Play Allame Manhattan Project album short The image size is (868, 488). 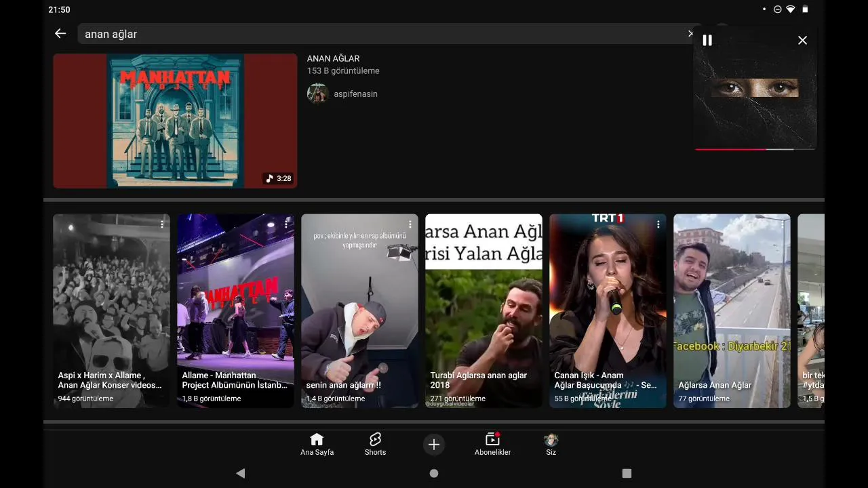point(235,311)
